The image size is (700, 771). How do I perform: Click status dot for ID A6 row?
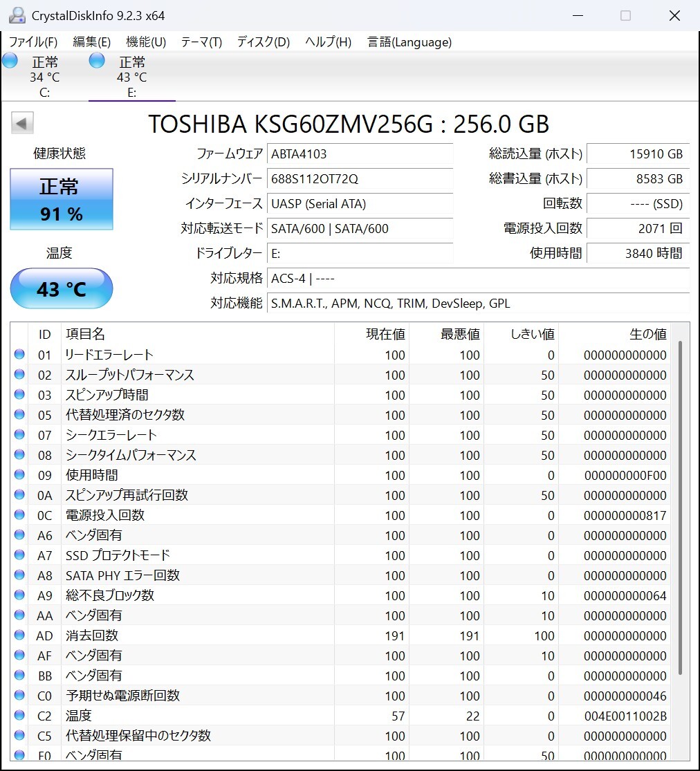(x=19, y=535)
